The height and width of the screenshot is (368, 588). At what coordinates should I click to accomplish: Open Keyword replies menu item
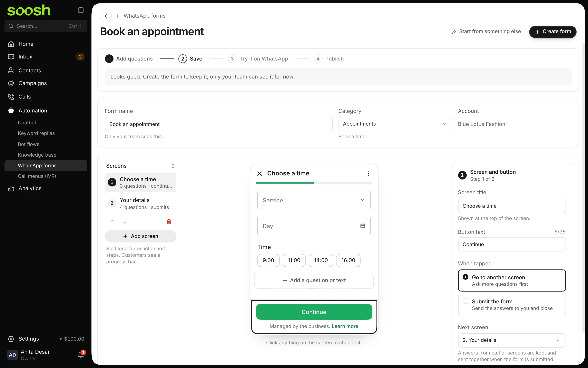(x=46, y=133)
